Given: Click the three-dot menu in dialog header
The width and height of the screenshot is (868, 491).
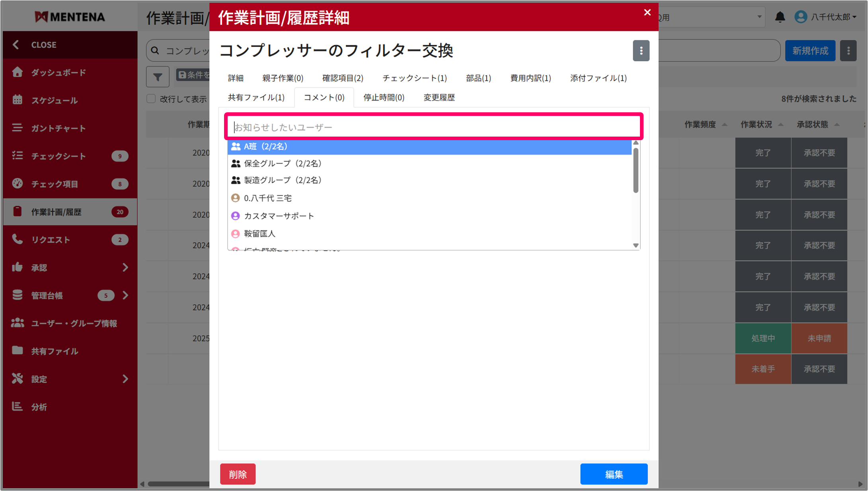Looking at the screenshot, I should [641, 51].
